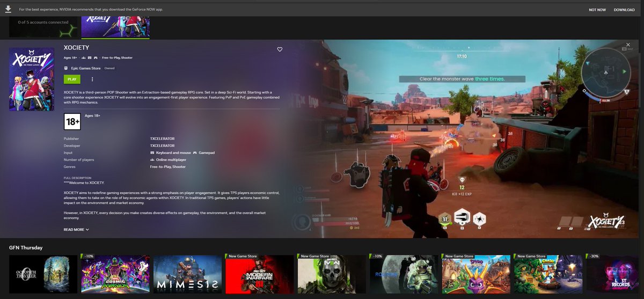Open the Call of Duty Modern Warfare III tile
This screenshot has height=299, width=644.
coord(260,274)
